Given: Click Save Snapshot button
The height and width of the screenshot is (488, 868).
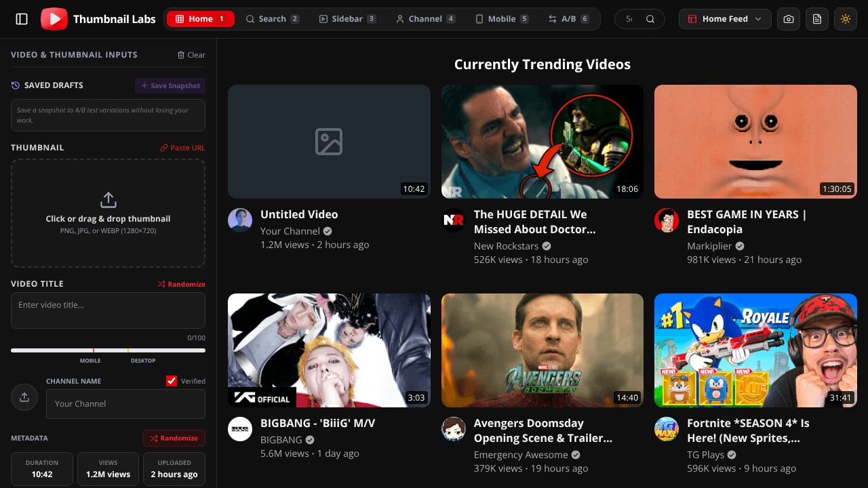Looking at the screenshot, I should pos(170,86).
